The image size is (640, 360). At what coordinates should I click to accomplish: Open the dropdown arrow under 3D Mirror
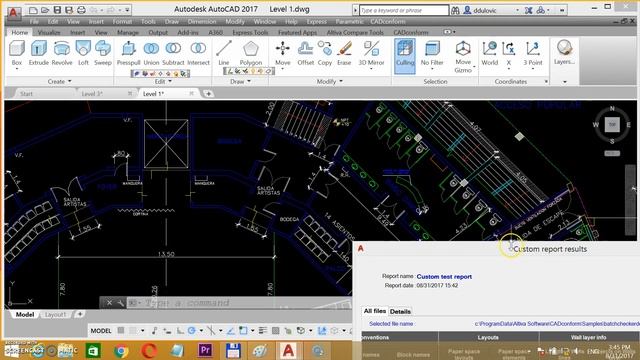click(371, 69)
